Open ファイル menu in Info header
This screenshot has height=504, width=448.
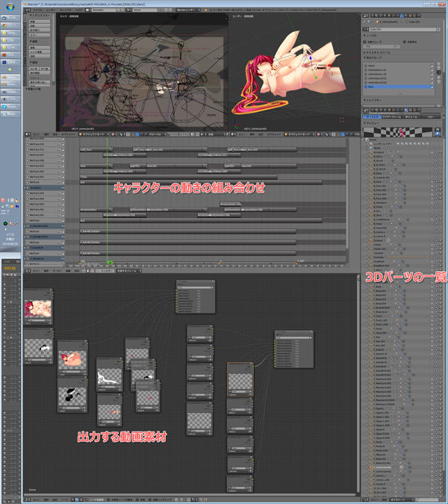click(x=37, y=10)
